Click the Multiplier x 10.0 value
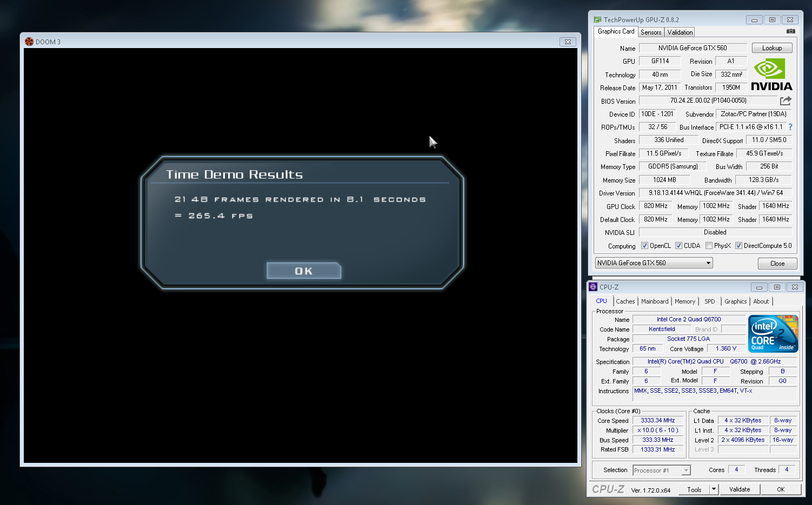 tap(658, 430)
